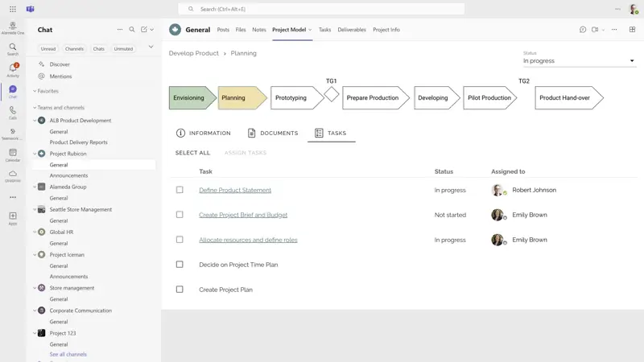Screen dimensions: 644x362
Task: Click the Mentions at-sign icon
Action: [x=42, y=76]
